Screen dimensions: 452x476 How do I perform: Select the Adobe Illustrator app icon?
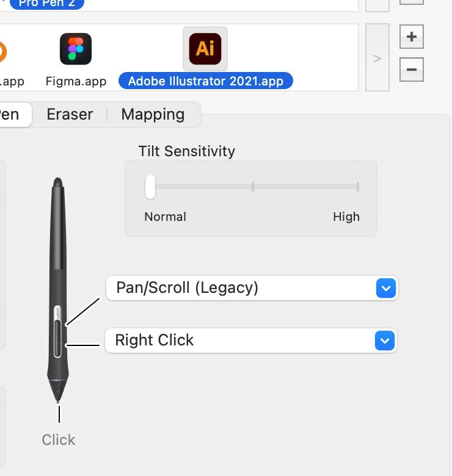click(x=205, y=48)
